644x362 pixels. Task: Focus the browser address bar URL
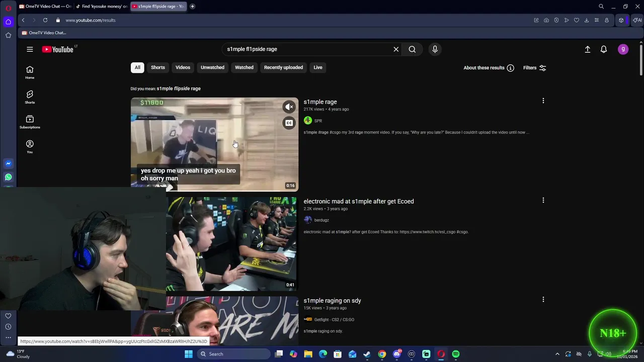click(91, 20)
